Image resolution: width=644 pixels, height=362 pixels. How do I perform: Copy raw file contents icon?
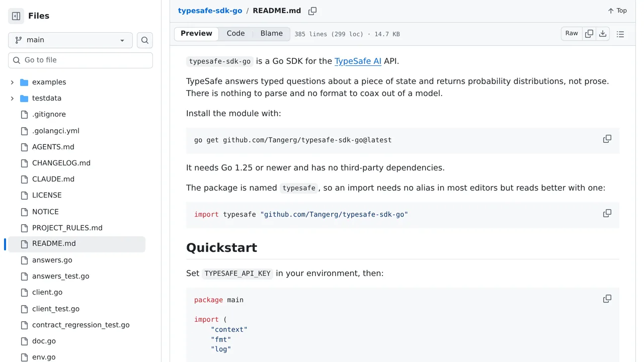589,34
